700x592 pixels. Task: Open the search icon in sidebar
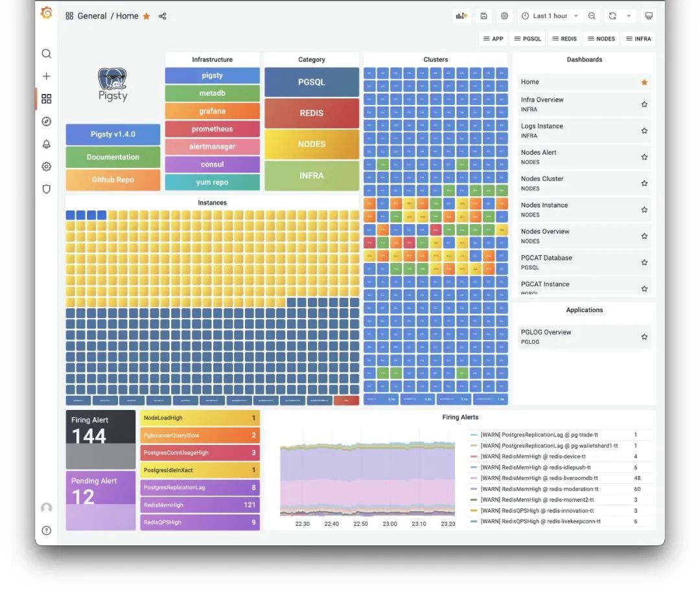(x=46, y=54)
